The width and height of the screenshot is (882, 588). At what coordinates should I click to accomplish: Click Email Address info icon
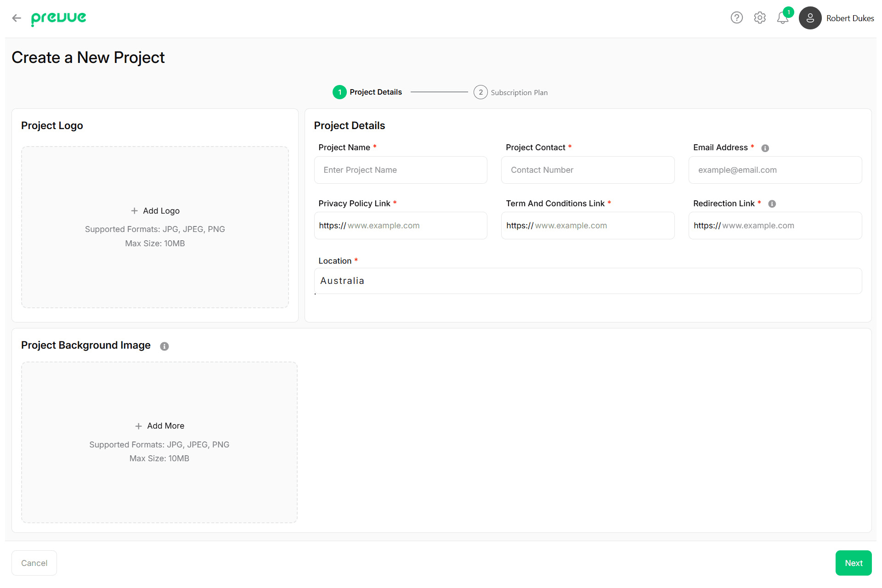(x=765, y=148)
